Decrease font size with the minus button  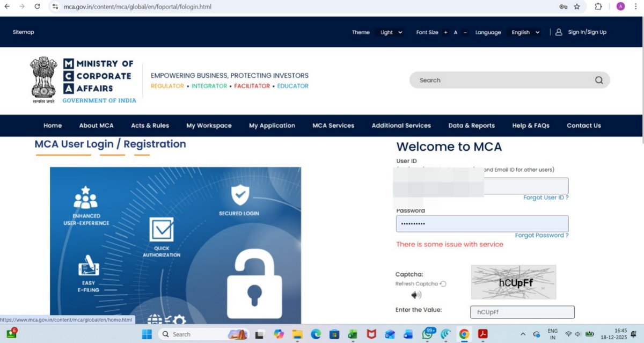(x=465, y=32)
